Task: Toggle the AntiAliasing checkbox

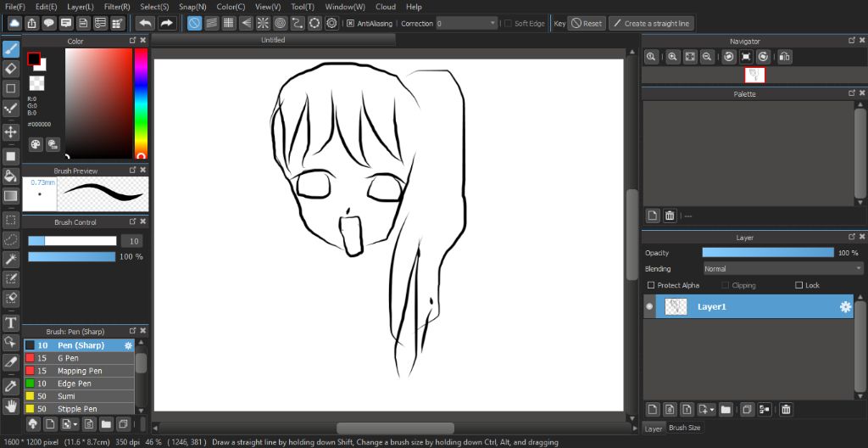Action: click(x=350, y=24)
